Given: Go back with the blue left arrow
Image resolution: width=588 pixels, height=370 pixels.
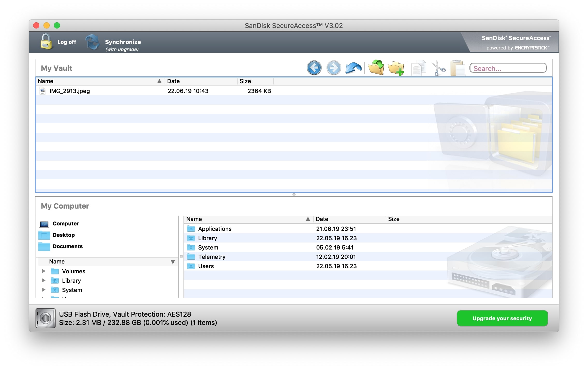Looking at the screenshot, I should pos(314,68).
